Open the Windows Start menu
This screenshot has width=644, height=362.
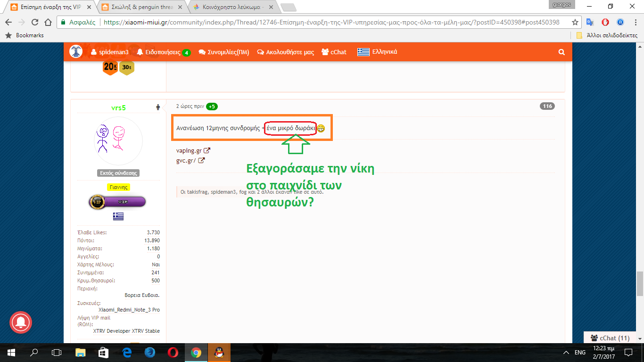tap(11, 352)
